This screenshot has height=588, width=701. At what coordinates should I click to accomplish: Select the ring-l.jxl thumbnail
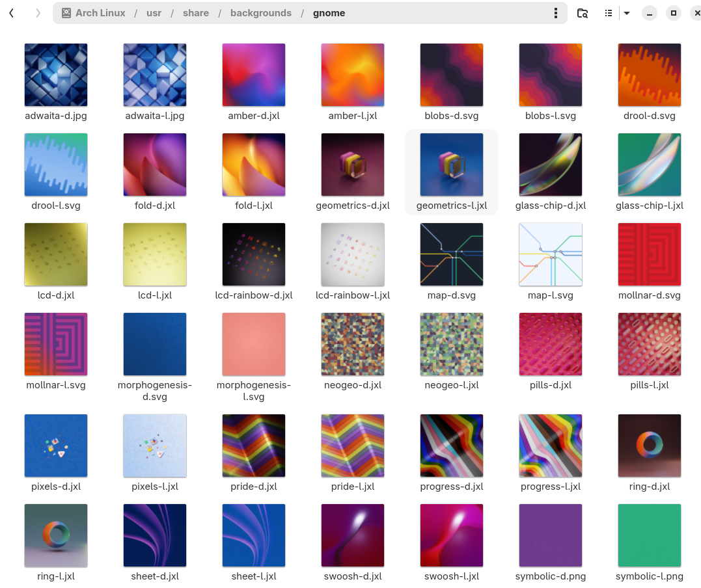(56, 535)
